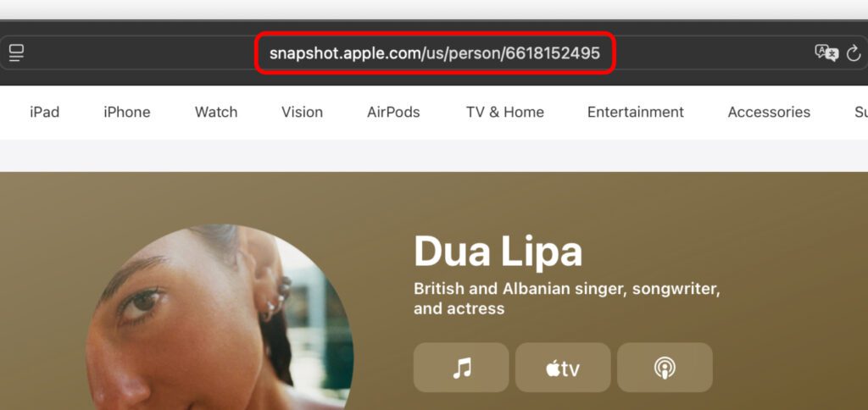Open the partially visible Support menu item

tap(861, 113)
